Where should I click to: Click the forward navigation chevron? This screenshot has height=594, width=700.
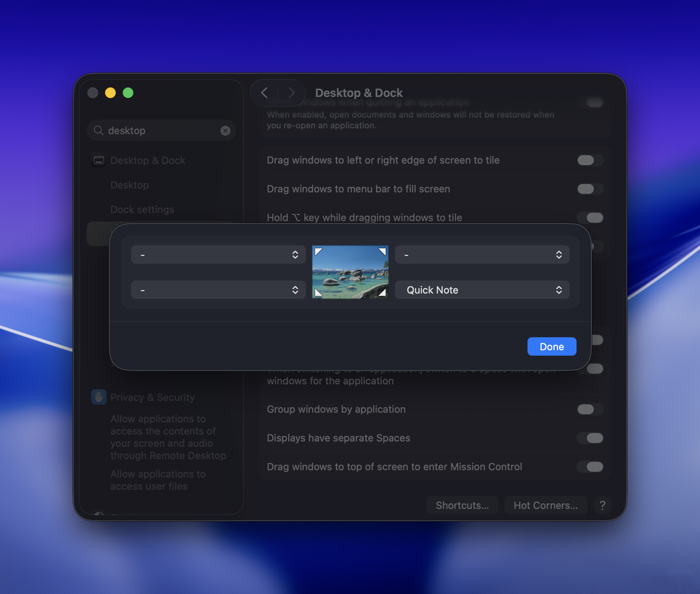(291, 93)
